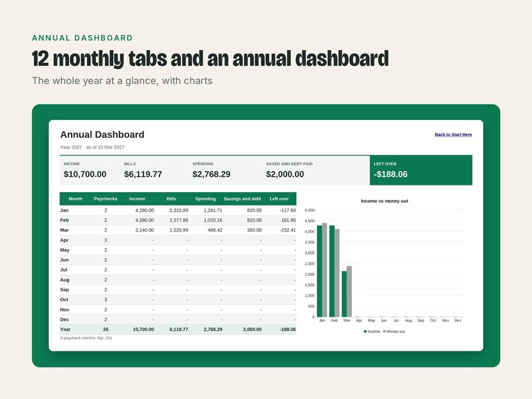Select the Jun row label in table
Screen dimensions: 532x399
[64, 260]
